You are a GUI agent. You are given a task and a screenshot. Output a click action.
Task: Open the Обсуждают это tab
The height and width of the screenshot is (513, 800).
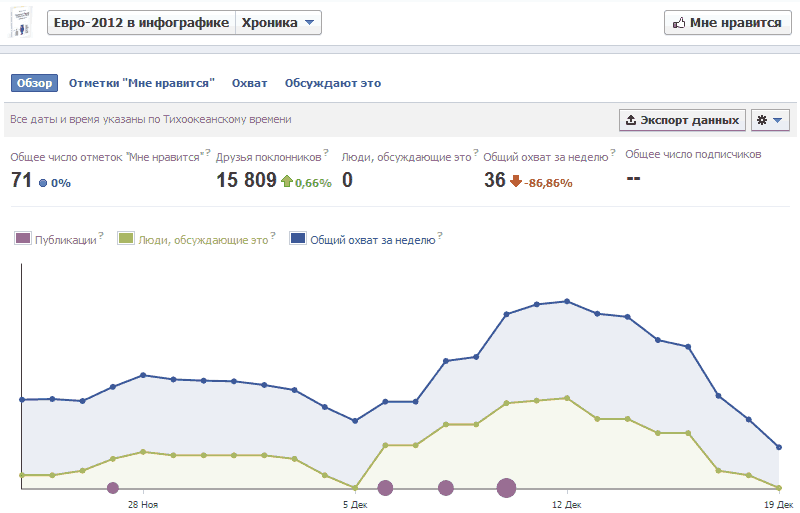pyautogui.click(x=333, y=83)
